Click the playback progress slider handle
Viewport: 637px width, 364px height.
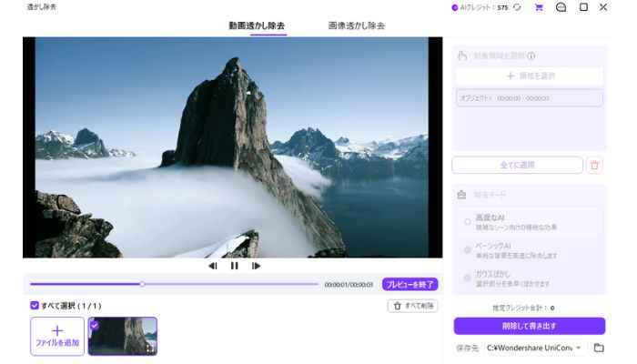142,284
